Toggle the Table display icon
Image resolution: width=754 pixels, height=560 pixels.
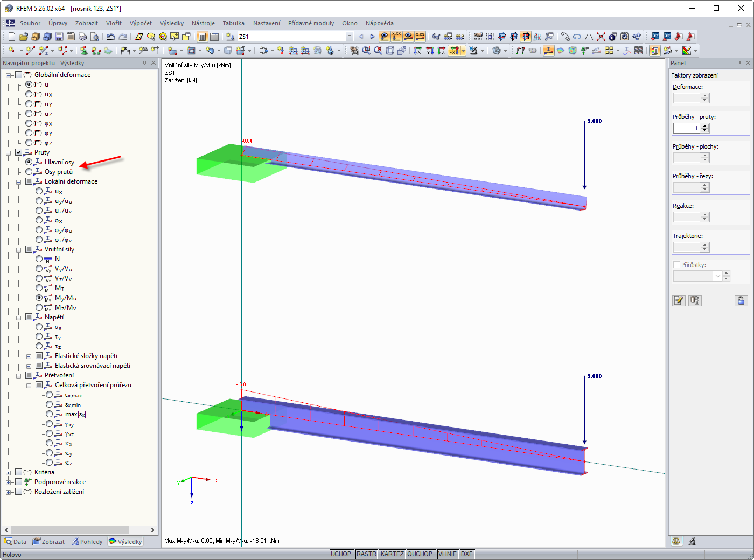[x=214, y=37]
